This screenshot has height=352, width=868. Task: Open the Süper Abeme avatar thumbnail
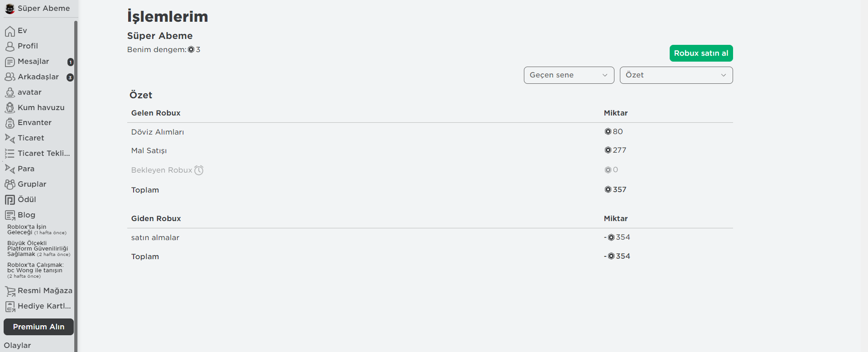[x=10, y=9]
